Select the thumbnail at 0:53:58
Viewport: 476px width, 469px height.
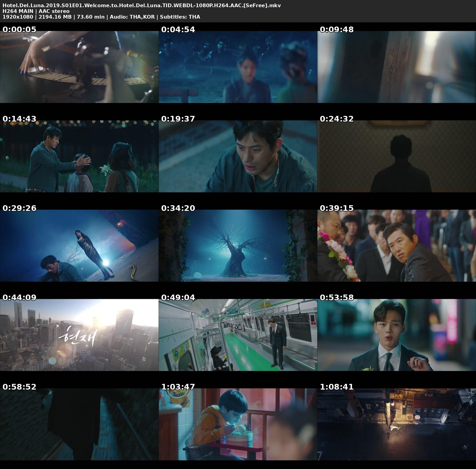(396, 335)
